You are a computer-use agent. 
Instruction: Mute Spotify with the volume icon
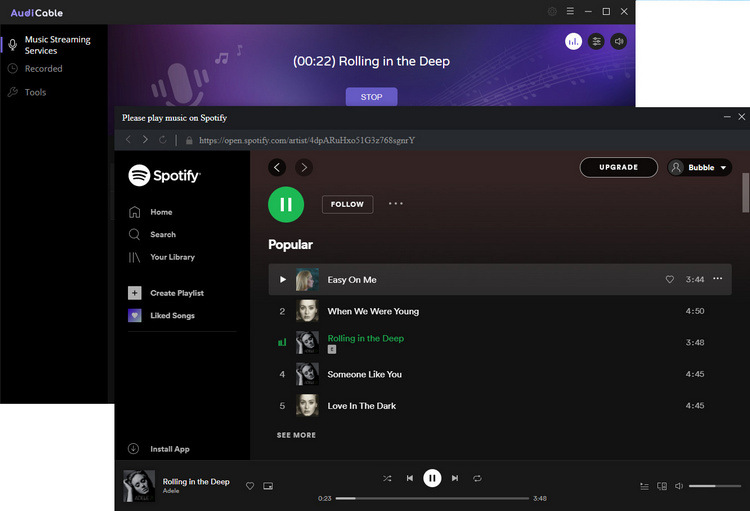click(679, 486)
